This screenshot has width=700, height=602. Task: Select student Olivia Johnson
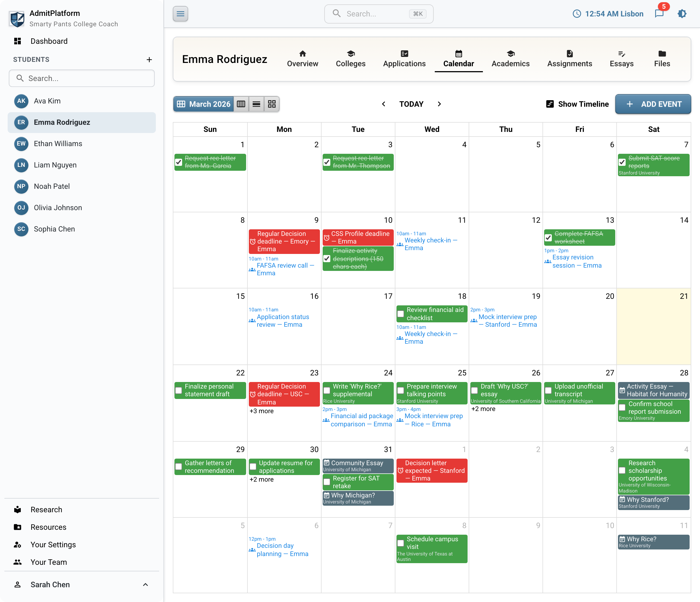coord(58,207)
